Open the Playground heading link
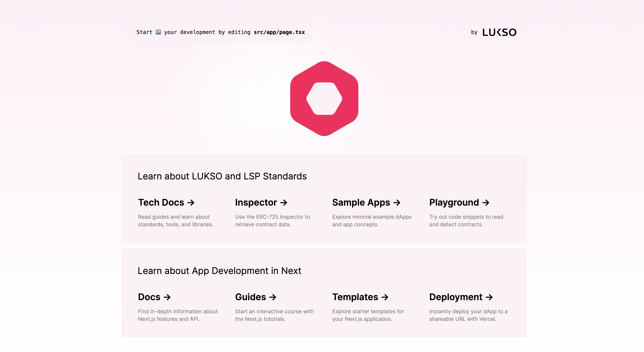This screenshot has height=352, width=644. click(x=454, y=203)
